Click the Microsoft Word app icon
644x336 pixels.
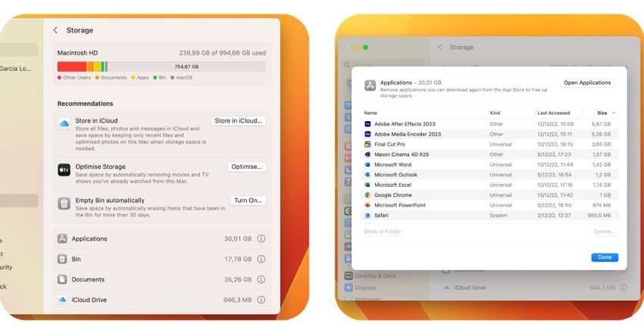coord(367,164)
